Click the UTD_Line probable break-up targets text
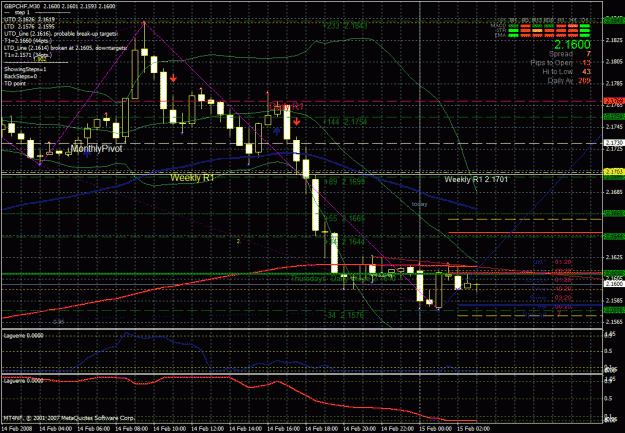Image resolution: width=625 pixels, height=433 pixels. (x=61, y=33)
